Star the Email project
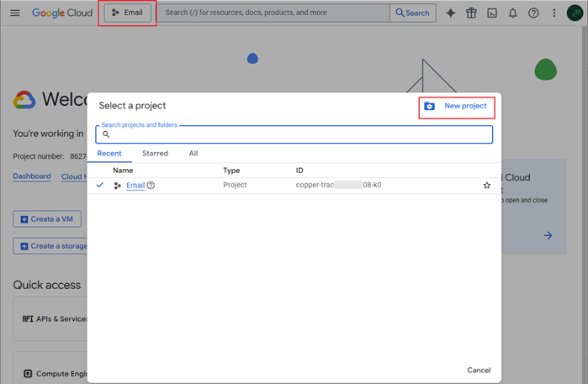The width and height of the screenshot is (588, 384). 487,186
